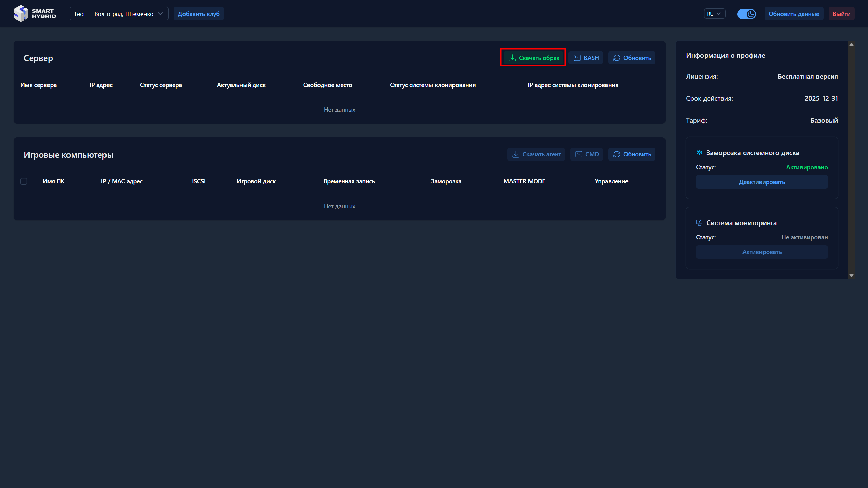Screen dimensions: 868x488
Task: Check the select-all checkbox in PC table
Action: (x=24, y=181)
